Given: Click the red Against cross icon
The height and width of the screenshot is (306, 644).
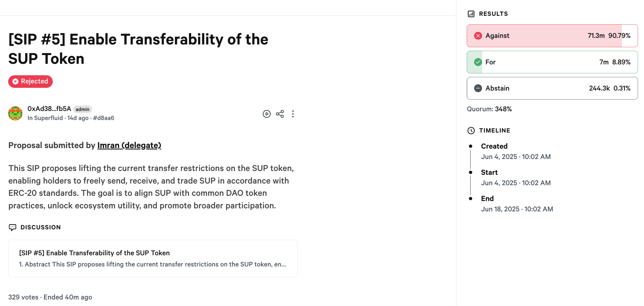Looking at the screenshot, I should click(x=478, y=36).
